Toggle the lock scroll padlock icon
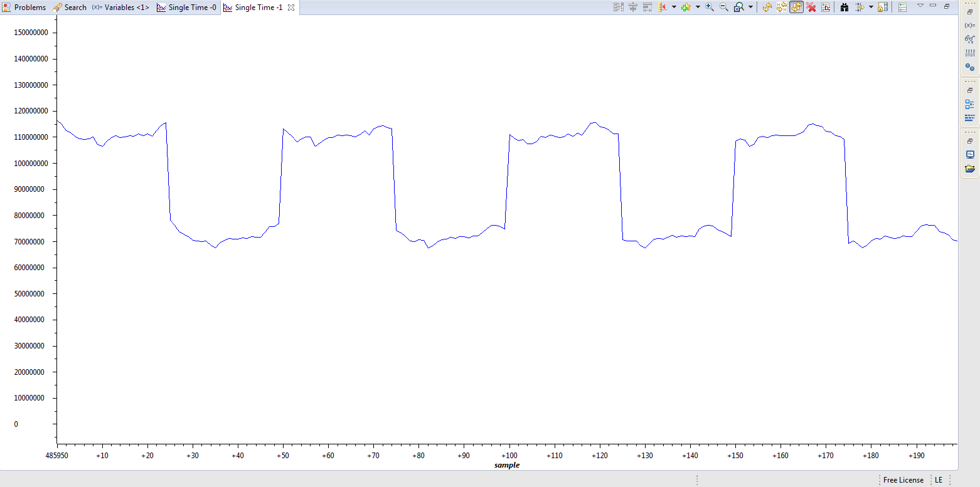The height and width of the screenshot is (487, 980). point(882,7)
